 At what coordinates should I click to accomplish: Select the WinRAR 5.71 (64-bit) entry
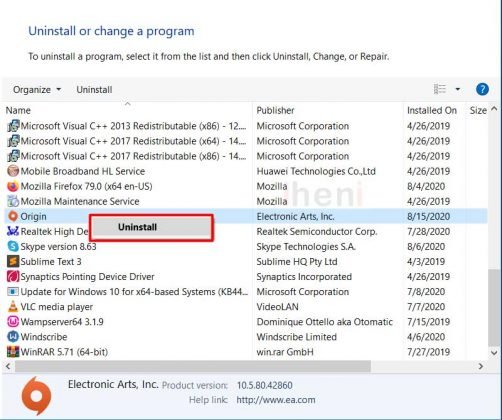[x=246, y=352]
